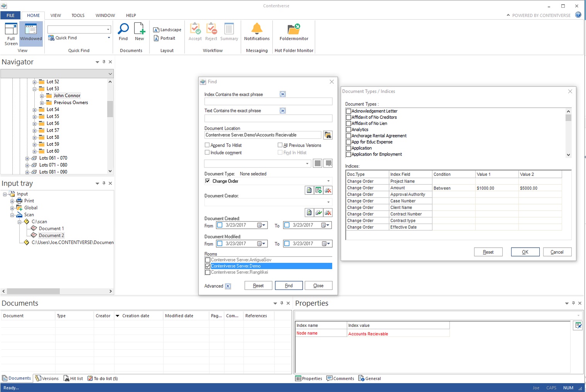This screenshot has height=392, width=586.
Task: Toggle Include comment checkbox
Action: click(x=207, y=152)
